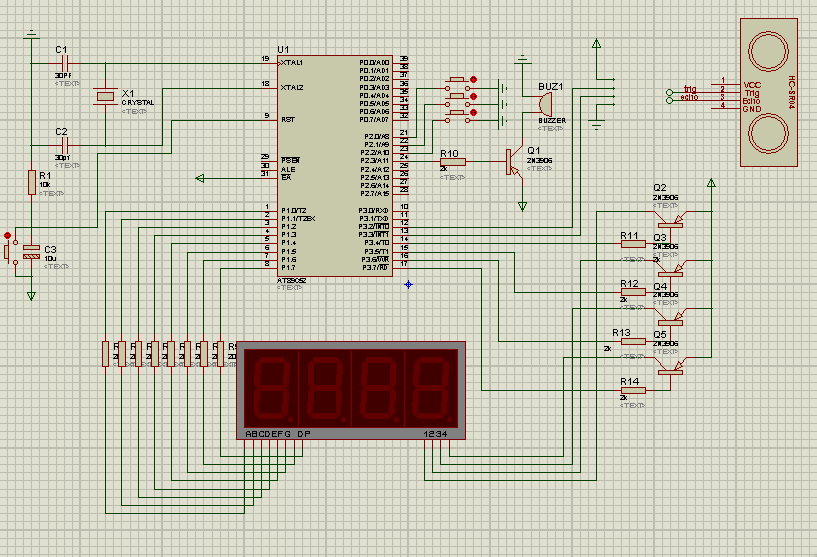Select transistor Q5
The image size is (817, 557).
[x=671, y=367]
